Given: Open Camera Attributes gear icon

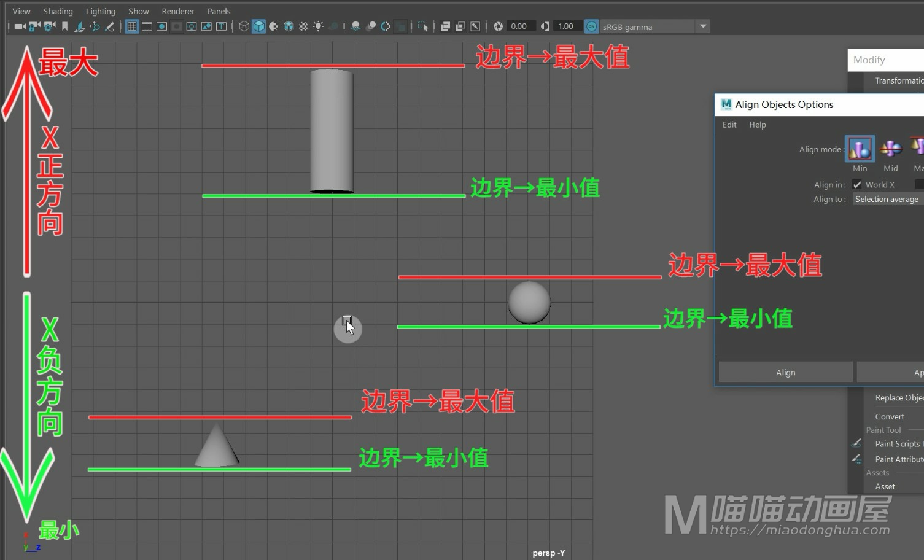Looking at the screenshot, I should pos(50,26).
